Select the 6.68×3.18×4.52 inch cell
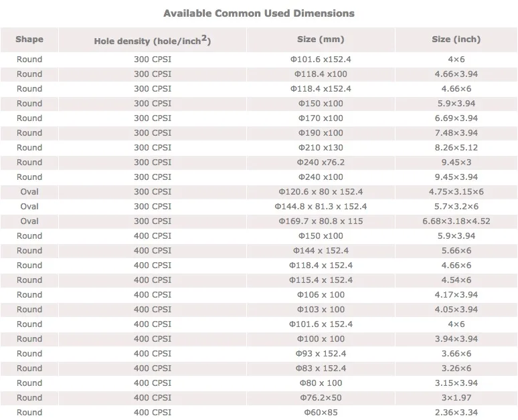The width and height of the screenshot is (518, 420). [456, 221]
